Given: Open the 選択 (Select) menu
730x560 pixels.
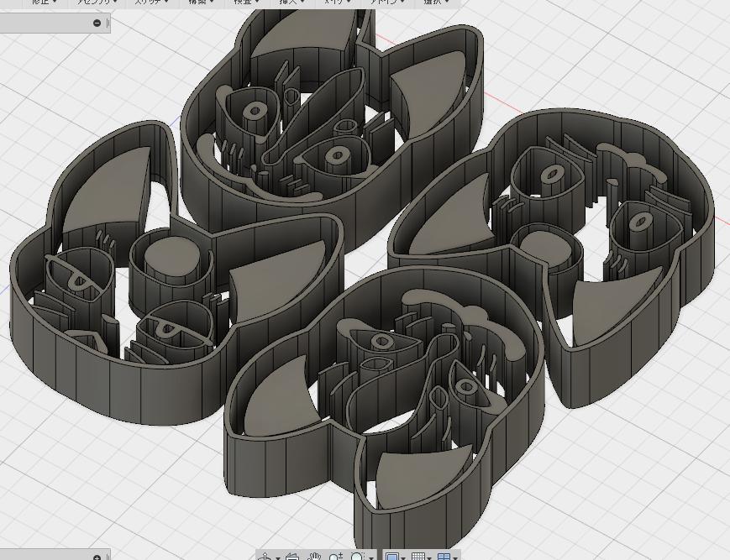Looking at the screenshot, I should [436, 2].
